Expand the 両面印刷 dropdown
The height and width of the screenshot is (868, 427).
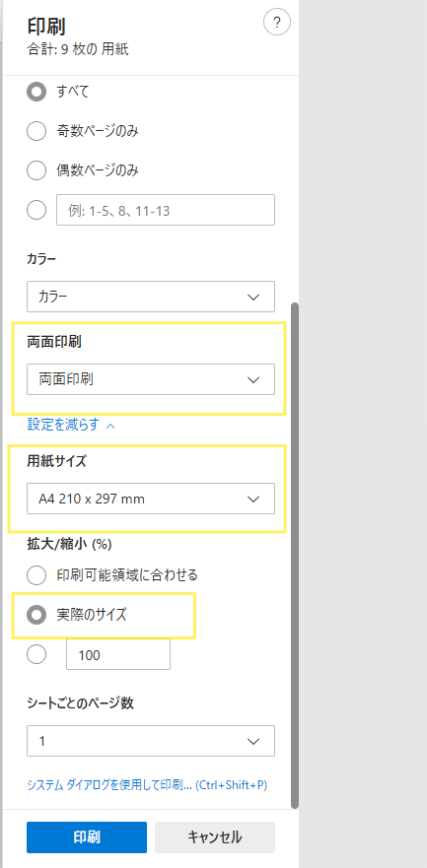[151, 379]
